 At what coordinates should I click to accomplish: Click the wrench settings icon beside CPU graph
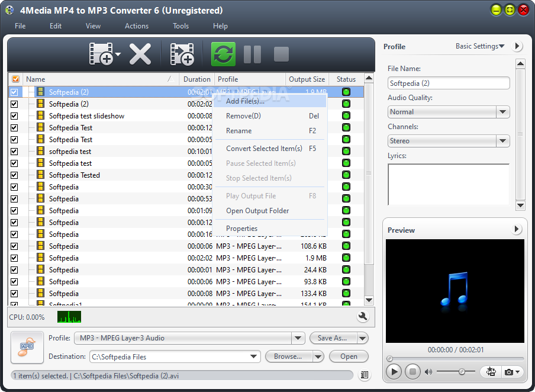point(363,317)
